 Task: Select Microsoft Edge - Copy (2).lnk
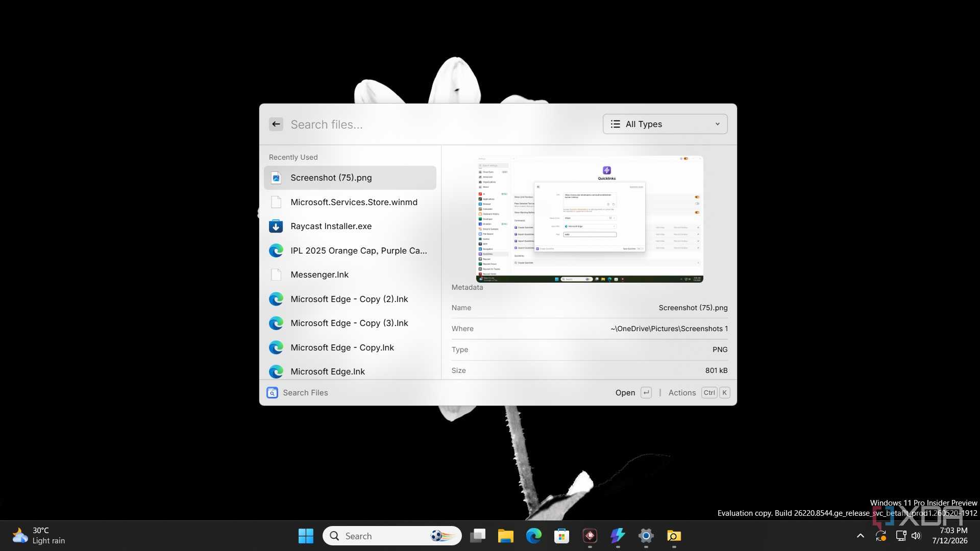coord(350,299)
